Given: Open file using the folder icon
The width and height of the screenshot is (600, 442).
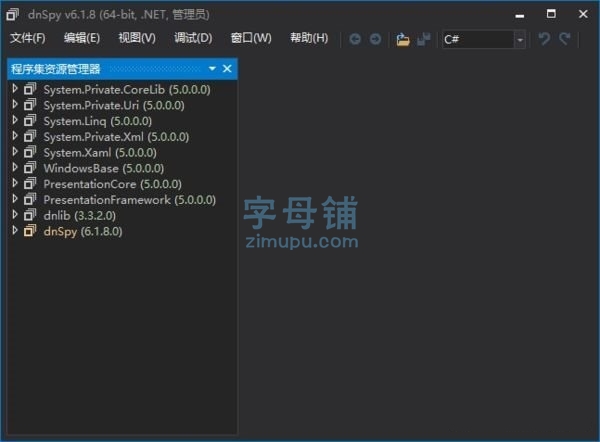Looking at the screenshot, I should tap(403, 39).
